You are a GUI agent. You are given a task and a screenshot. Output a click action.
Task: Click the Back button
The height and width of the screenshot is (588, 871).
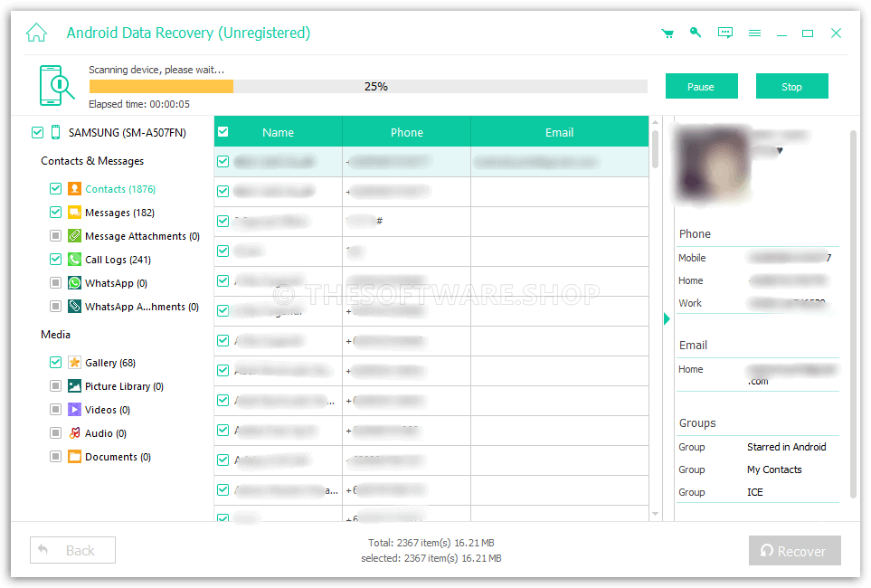(x=72, y=550)
